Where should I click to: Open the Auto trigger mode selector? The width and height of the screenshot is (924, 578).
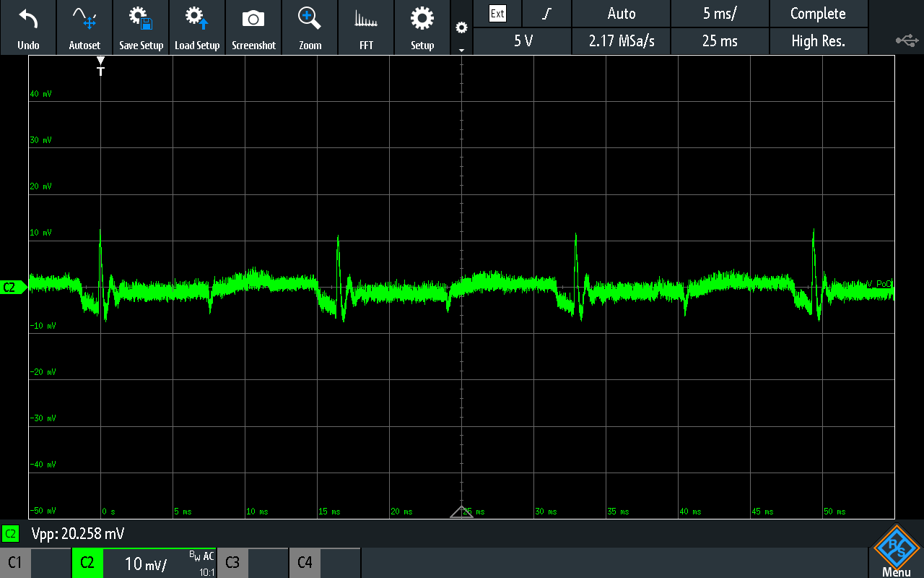621,13
